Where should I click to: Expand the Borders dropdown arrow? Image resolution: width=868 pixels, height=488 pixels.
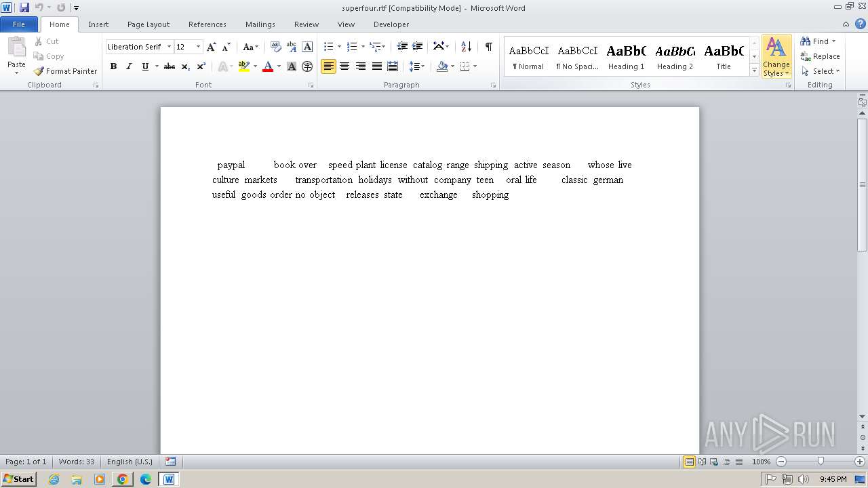(475, 66)
